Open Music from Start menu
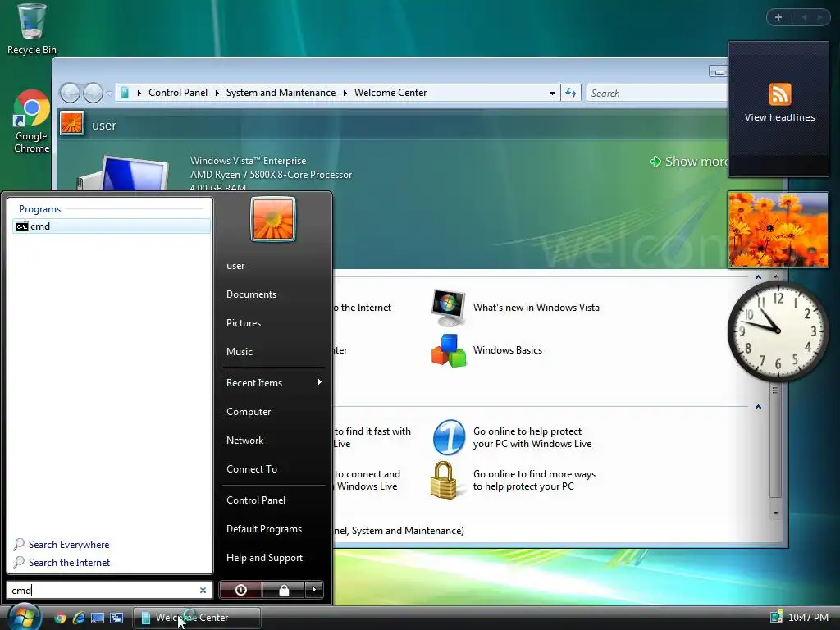 pyautogui.click(x=240, y=352)
